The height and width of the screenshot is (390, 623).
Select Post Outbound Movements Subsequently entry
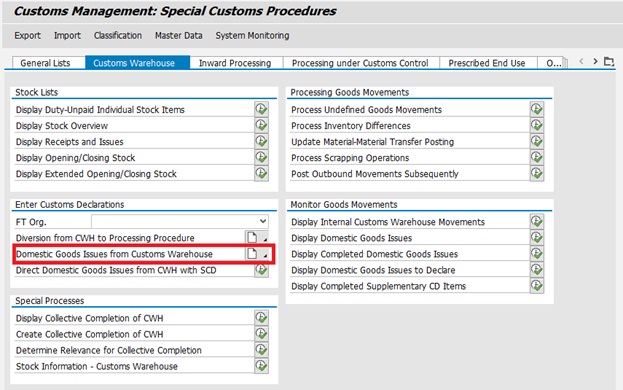pos(375,174)
